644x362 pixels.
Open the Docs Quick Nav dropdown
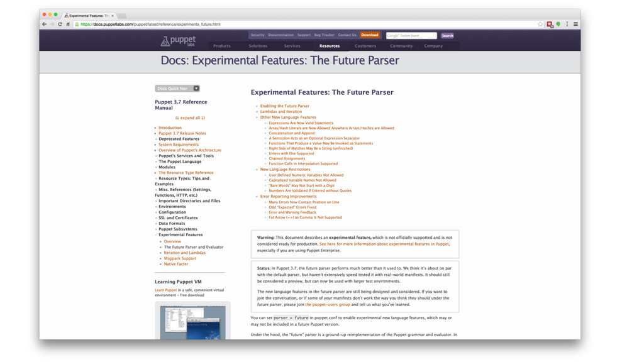(x=177, y=88)
